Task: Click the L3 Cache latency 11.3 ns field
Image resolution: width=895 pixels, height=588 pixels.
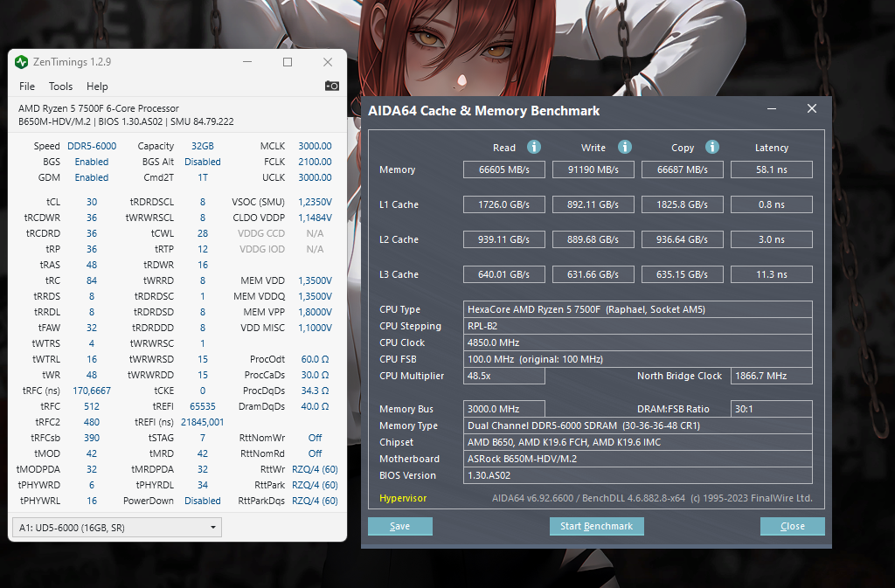Action: (x=771, y=274)
